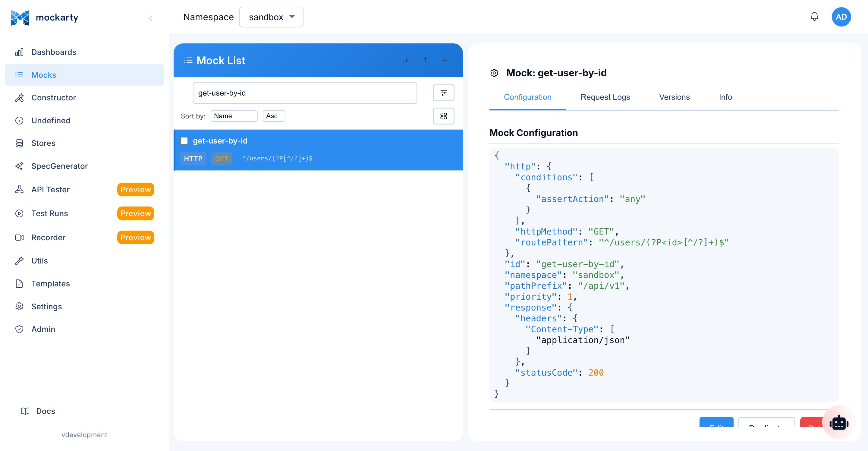
Task: Click the Stores database icon
Action: point(19,143)
